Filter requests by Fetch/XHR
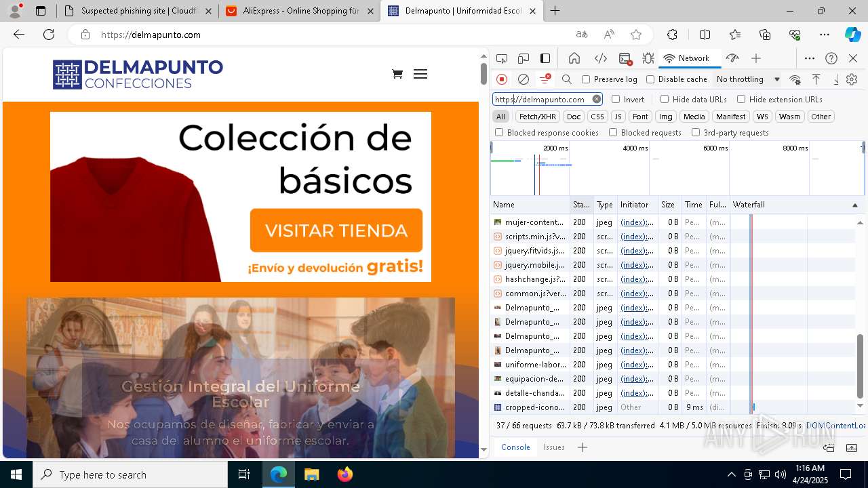This screenshot has width=868, height=488. [538, 117]
